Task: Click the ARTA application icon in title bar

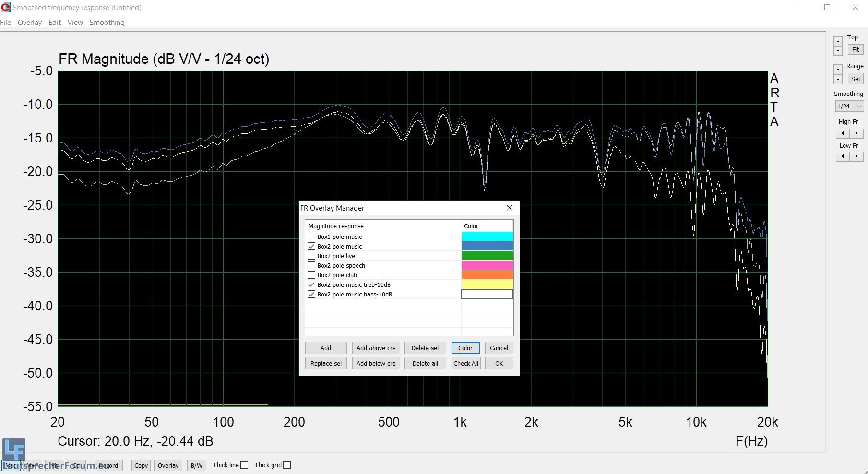Action: click(6, 7)
